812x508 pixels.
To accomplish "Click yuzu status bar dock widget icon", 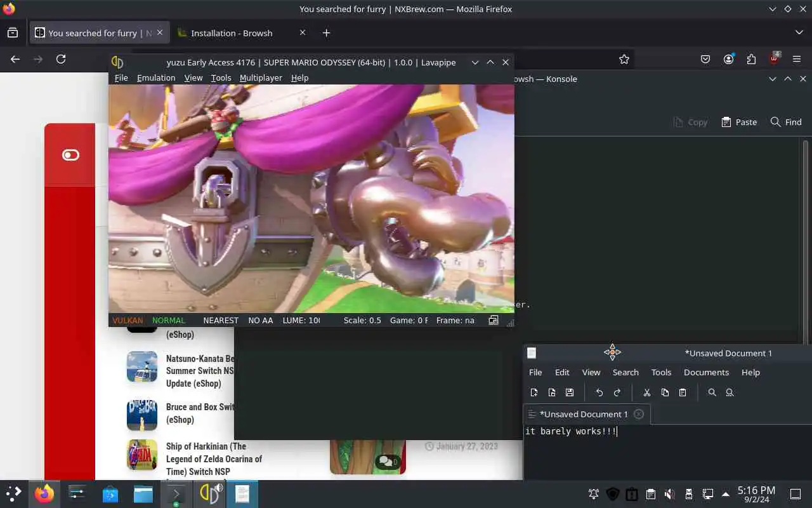I will coord(493,320).
